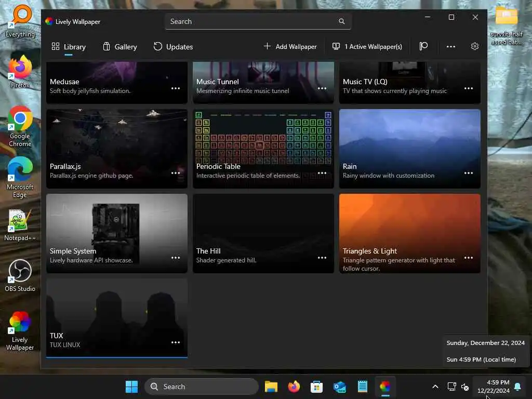Screen dimensions: 532x399
Task: Click the Google Chrome desktop shortcut
Action: pyautogui.click(x=20, y=126)
